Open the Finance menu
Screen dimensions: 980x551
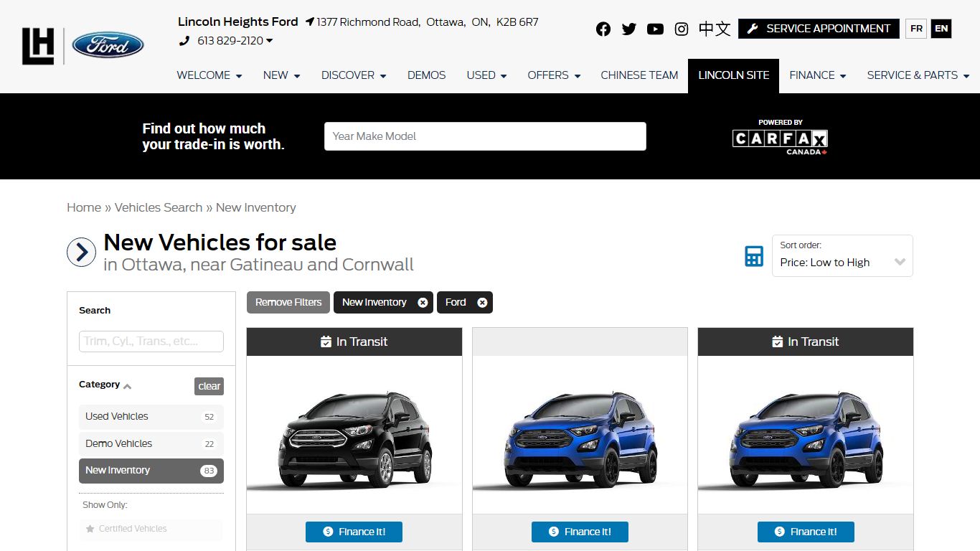point(818,75)
